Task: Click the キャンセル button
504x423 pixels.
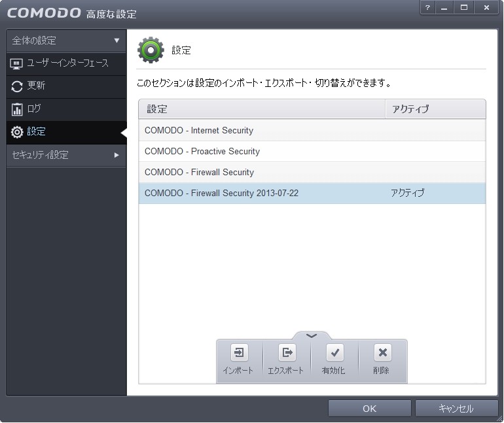Action: point(456,409)
